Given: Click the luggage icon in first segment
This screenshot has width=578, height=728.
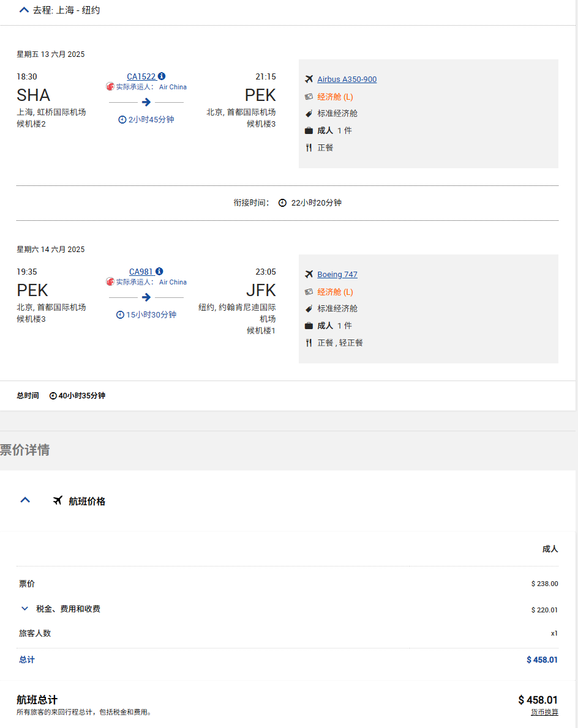Looking at the screenshot, I should coord(309,131).
